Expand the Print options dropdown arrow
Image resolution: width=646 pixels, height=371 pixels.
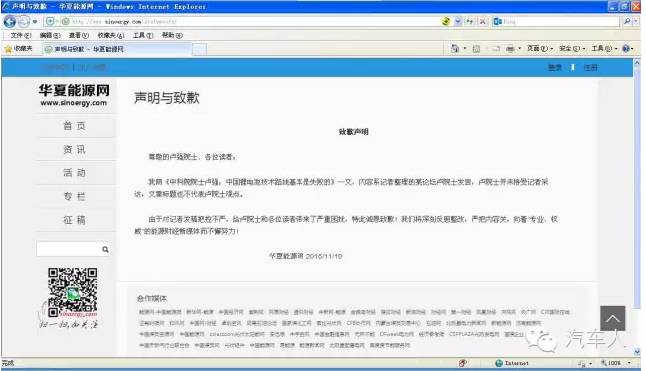[520, 49]
